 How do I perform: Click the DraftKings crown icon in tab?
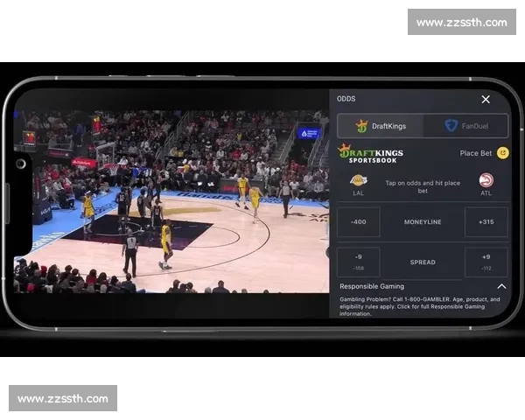pos(361,126)
